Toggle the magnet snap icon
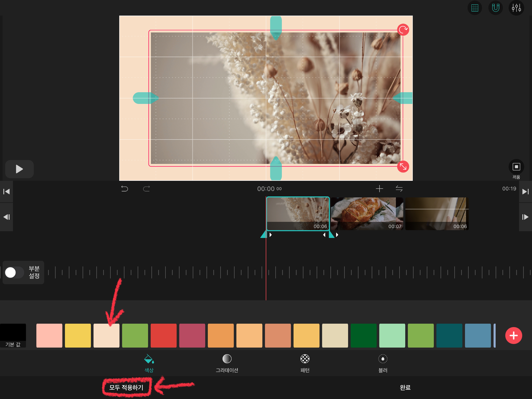This screenshot has width=532, height=399. click(x=495, y=8)
